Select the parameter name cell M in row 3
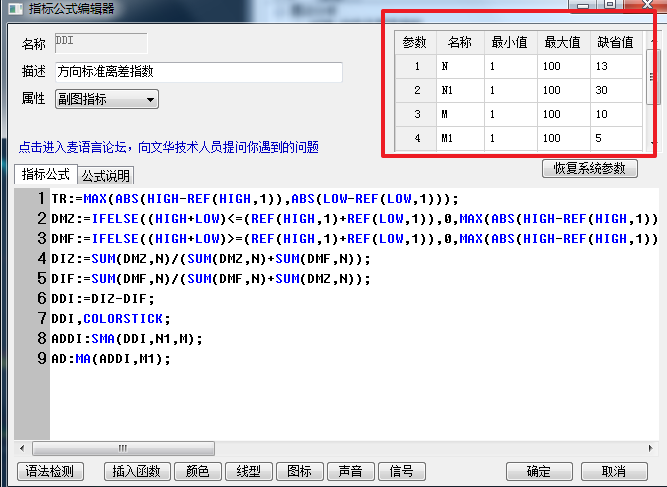667x487 pixels. point(460,114)
